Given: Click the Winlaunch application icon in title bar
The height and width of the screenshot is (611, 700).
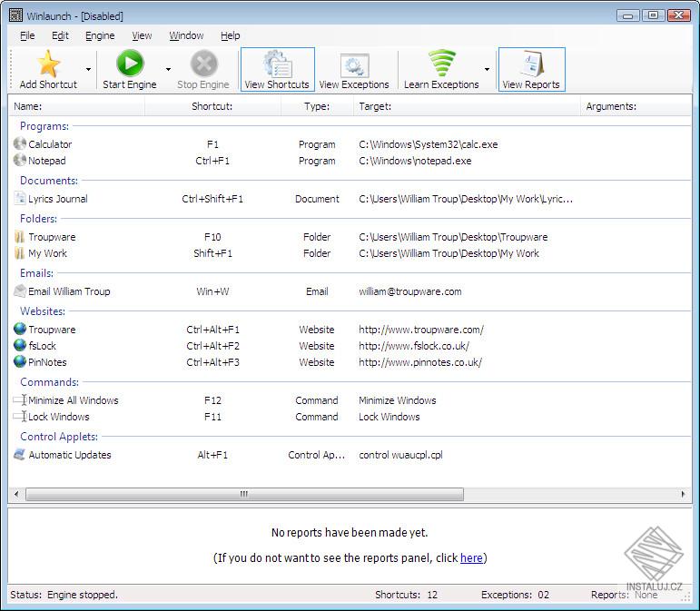Looking at the screenshot, I should tap(15, 15).
